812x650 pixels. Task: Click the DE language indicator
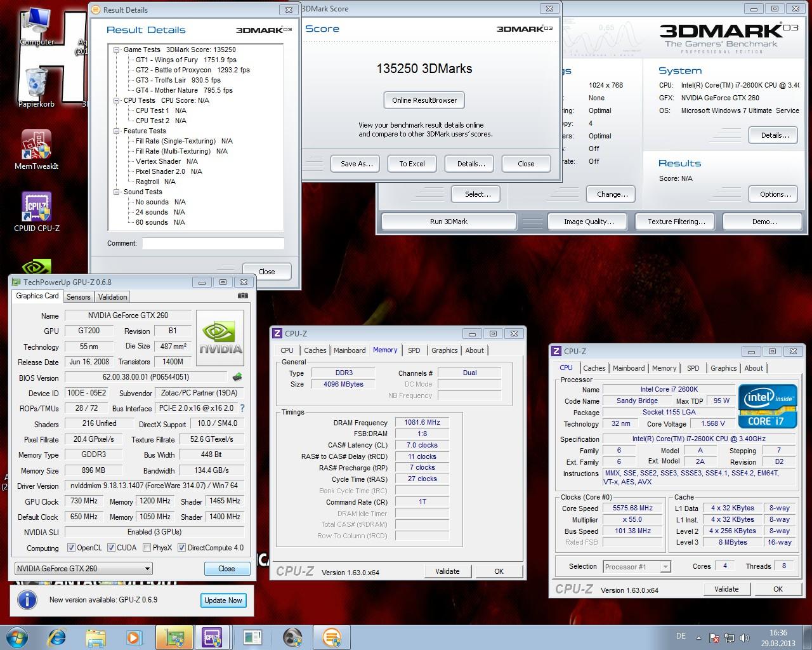click(x=681, y=636)
